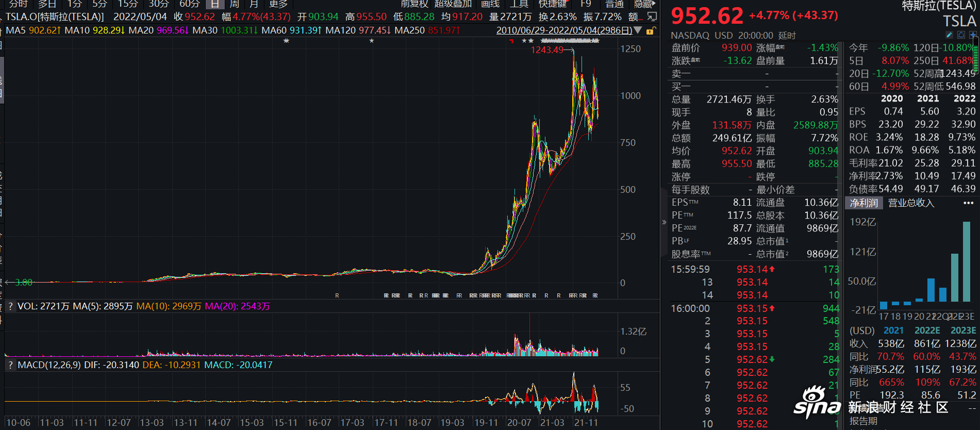The width and height of the screenshot is (980, 430).
Task: Switch to the 净利润 tab
Action: pos(864,203)
